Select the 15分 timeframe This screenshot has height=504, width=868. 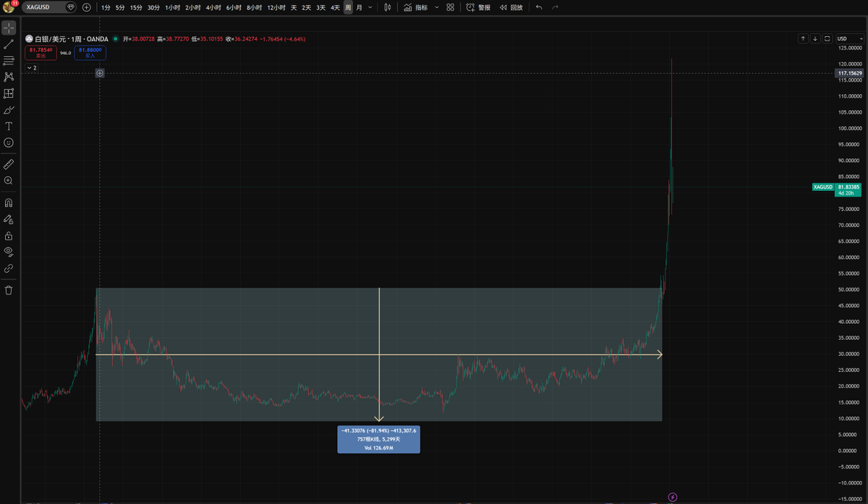pos(136,7)
